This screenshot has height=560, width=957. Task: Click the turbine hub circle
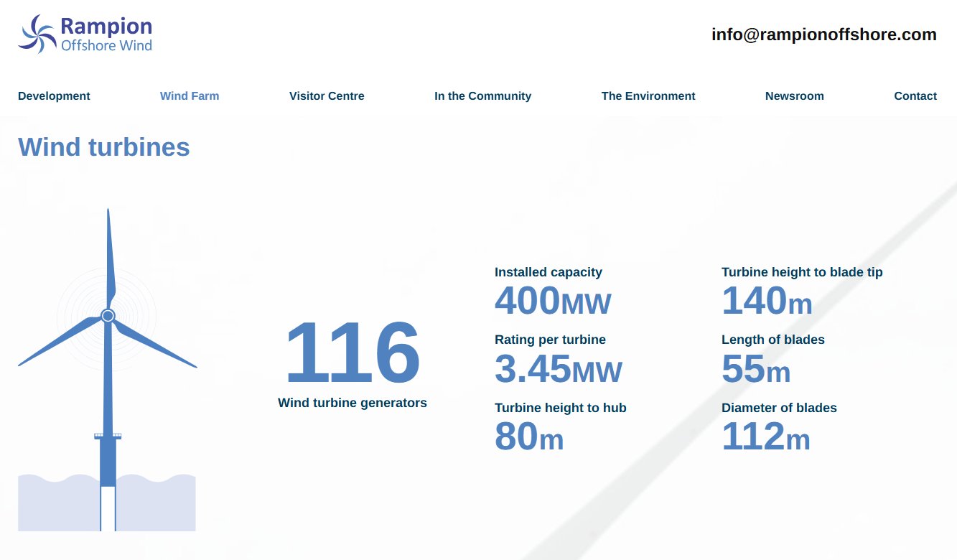pyautogui.click(x=108, y=315)
